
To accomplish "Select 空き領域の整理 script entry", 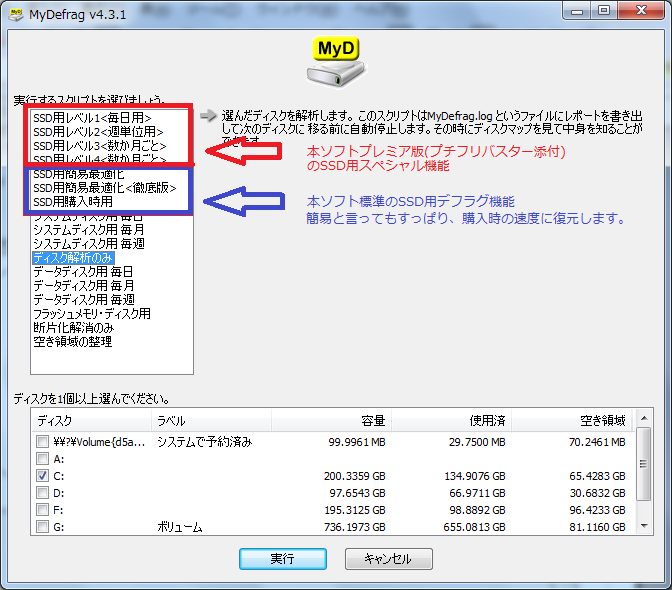I will (x=72, y=341).
